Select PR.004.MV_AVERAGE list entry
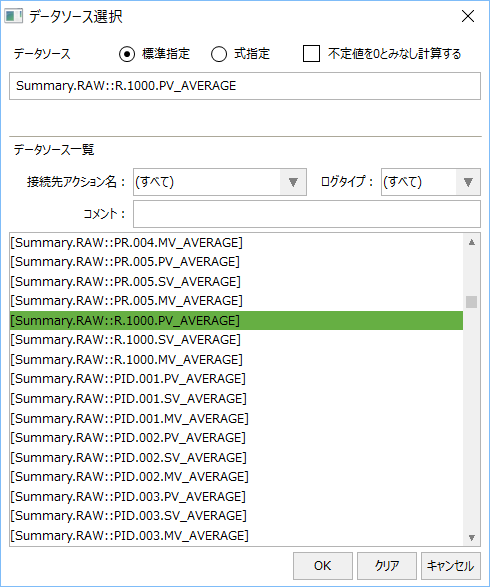Screen dimensions: 490x587 (236, 243)
